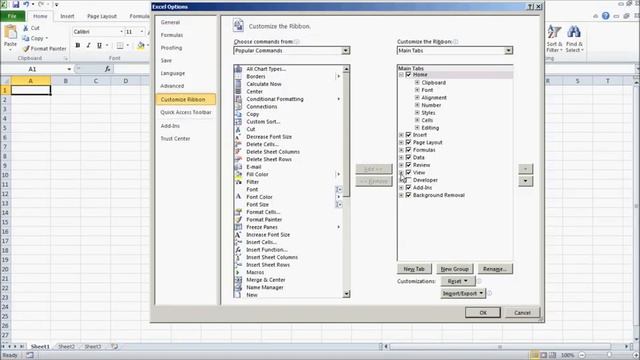Select the Freeze Panes command

click(262, 227)
